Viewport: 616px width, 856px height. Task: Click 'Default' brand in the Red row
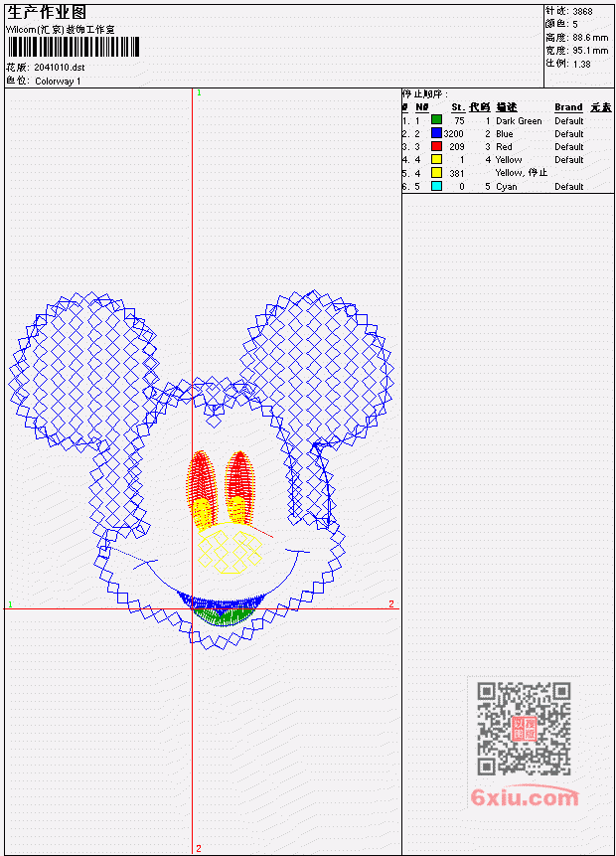point(568,147)
